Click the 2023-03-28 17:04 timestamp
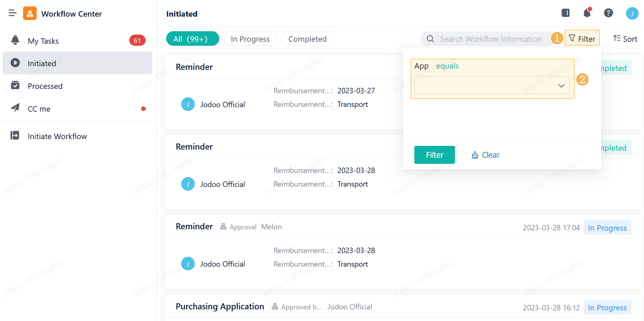This screenshot has width=644, height=321. (x=551, y=228)
